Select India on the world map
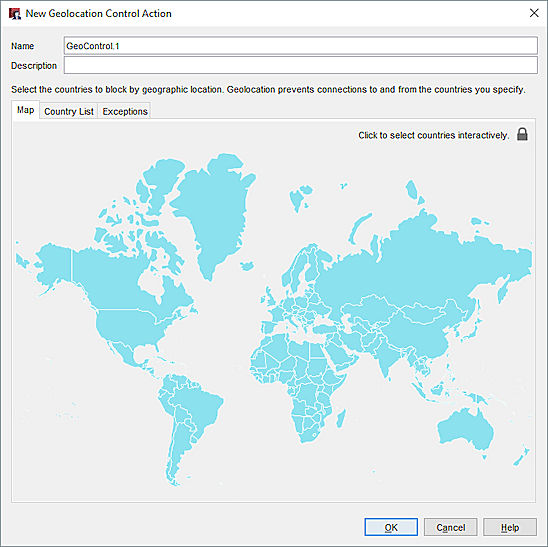Image resolution: width=548 pixels, height=547 pixels. point(386,357)
